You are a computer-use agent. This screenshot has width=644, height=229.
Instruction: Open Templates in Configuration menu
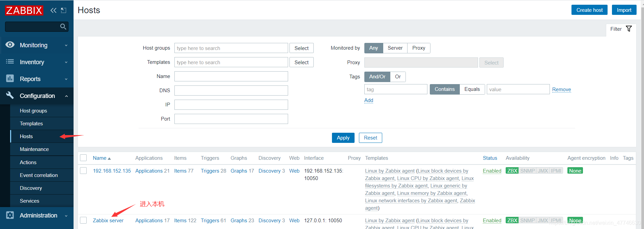(x=42, y=124)
